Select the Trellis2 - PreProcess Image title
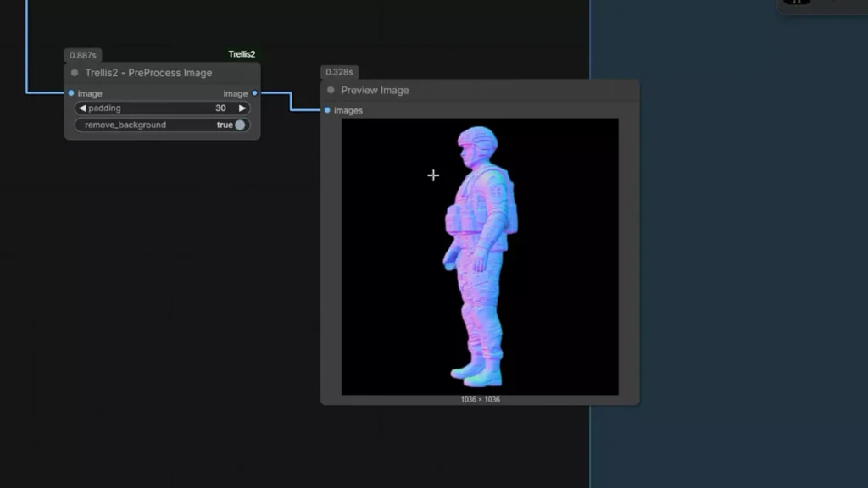868x488 pixels. [x=148, y=73]
